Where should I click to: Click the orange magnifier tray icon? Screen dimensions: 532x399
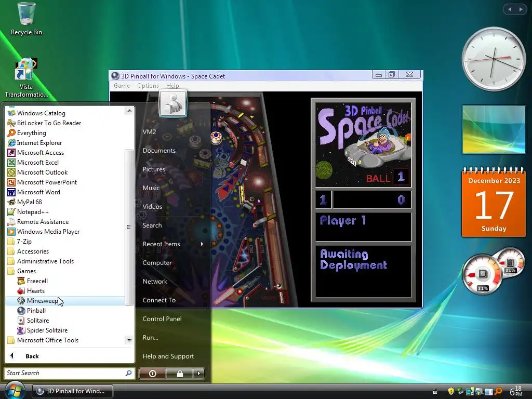[x=498, y=391]
